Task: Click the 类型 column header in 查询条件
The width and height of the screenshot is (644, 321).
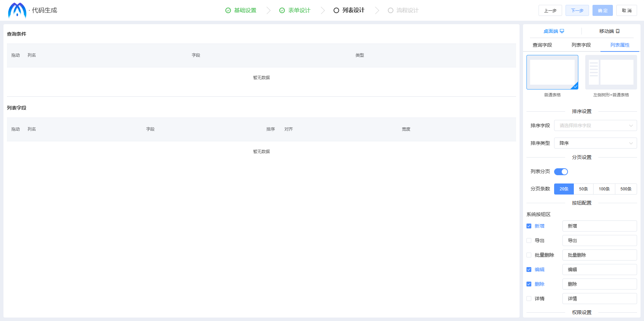Action: click(360, 55)
